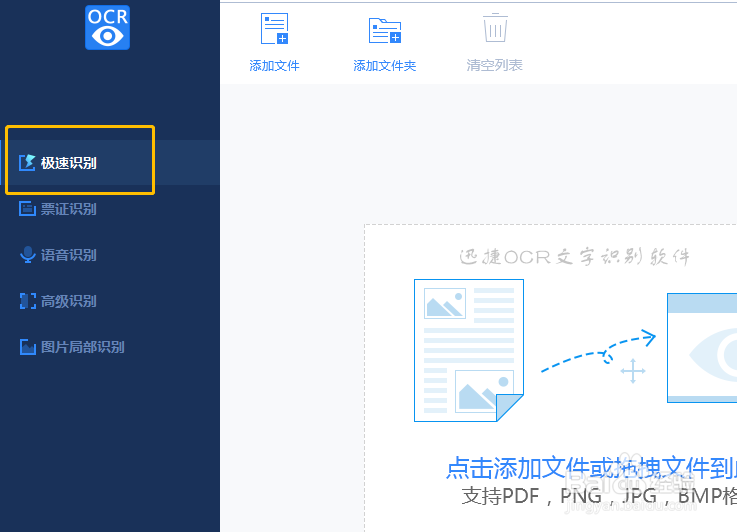Click the OCR eye logo icon
The height and width of the screenshot is (532, 737).
108,27
